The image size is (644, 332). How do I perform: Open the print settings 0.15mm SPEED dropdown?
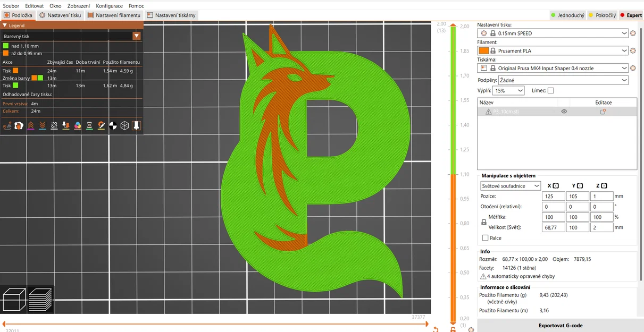click(553, 33)
